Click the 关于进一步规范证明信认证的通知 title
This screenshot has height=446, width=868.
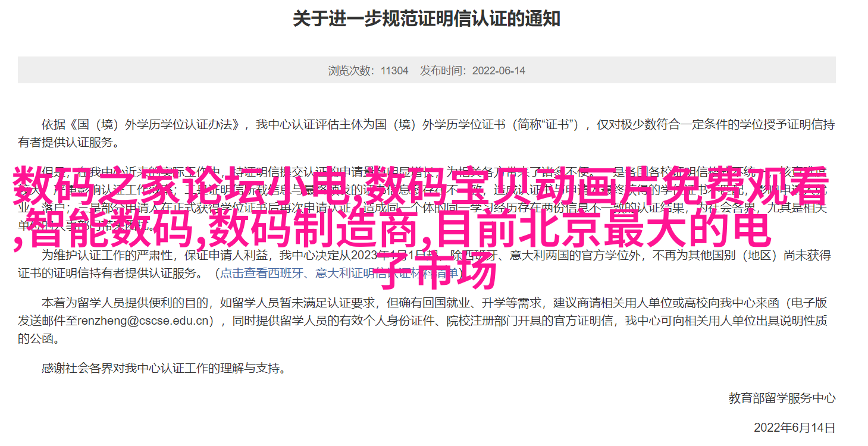427,19
